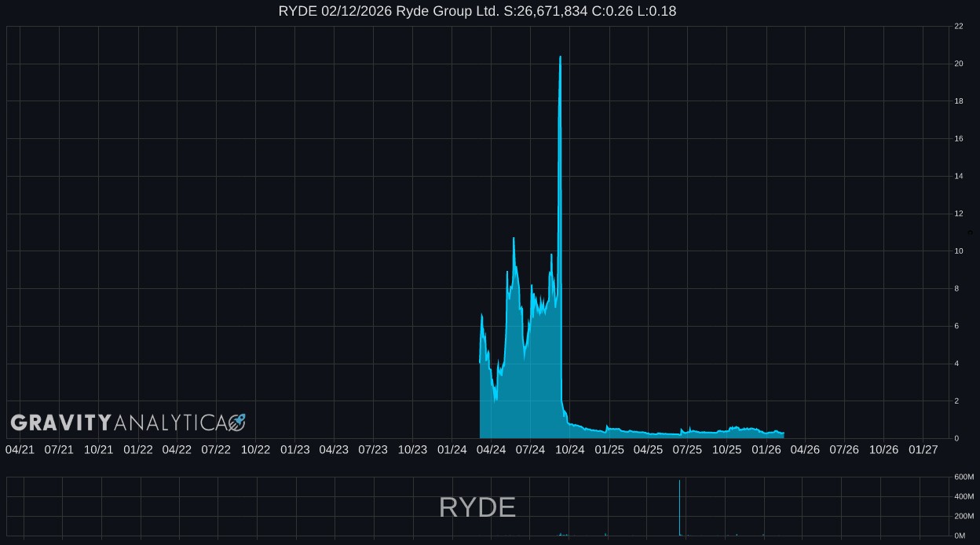This screenshot has height=545, width=980.
Task: Click the chart title for Ryde Group Ltd.
Action: (477, 11)
